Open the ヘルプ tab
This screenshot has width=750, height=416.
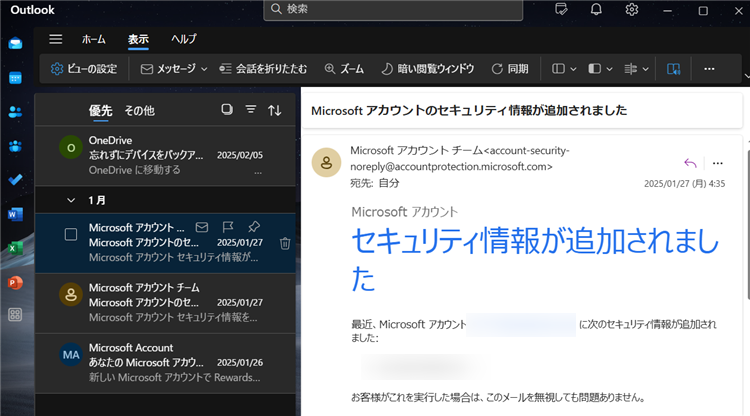click(183, 39)
